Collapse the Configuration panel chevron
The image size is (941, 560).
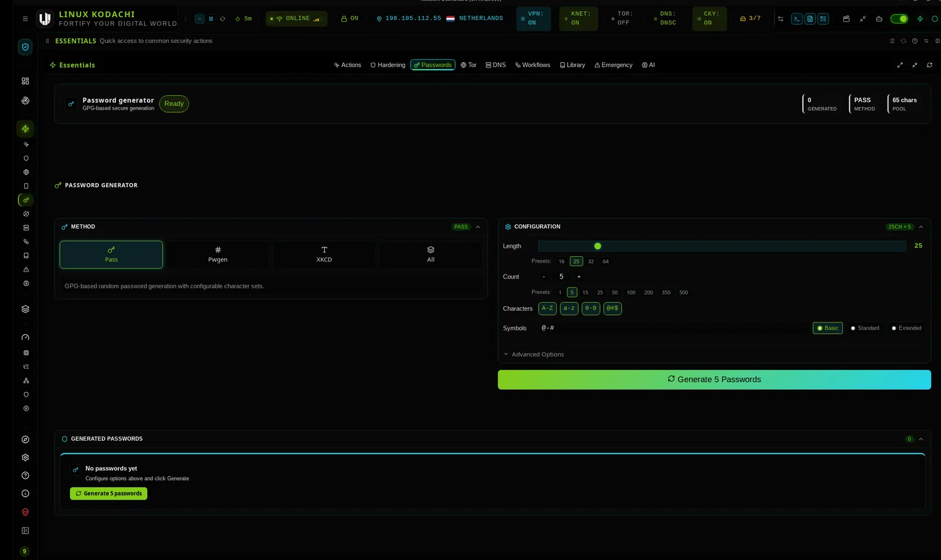coord(921,227)
